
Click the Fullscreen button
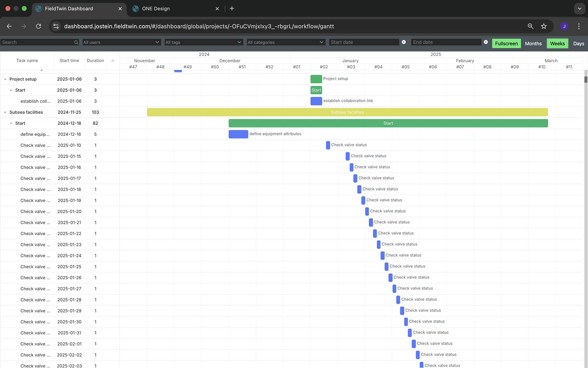(x=506, y=43)
